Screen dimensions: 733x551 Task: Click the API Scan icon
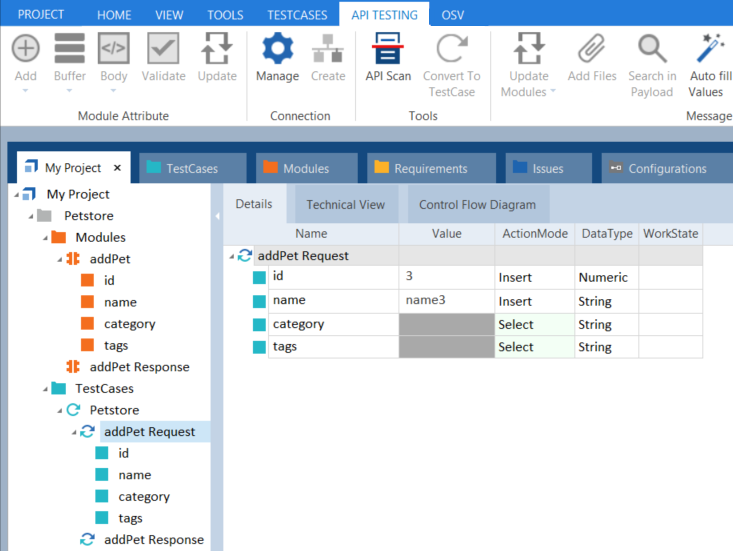[x=388, y=50]
